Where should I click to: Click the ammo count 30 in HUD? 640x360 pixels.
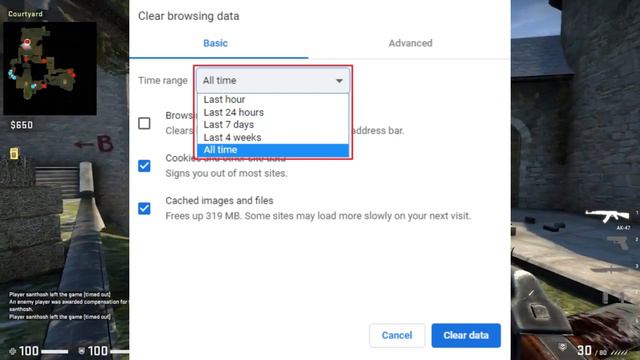[584, 350]
